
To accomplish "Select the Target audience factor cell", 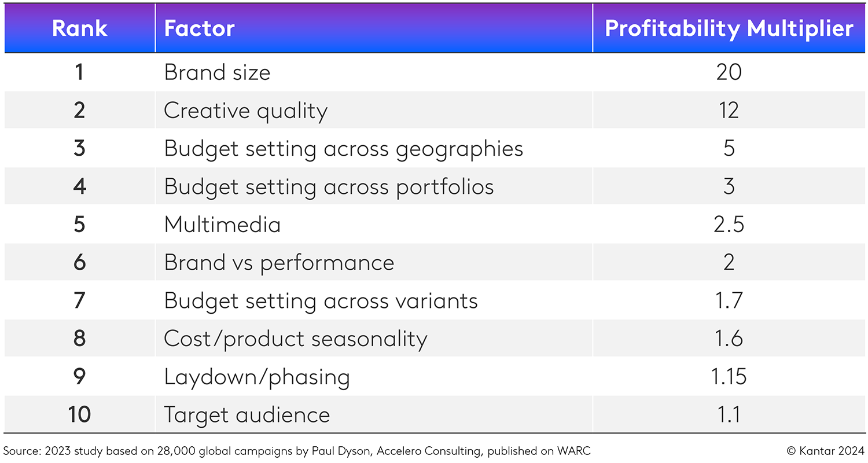I will point(247,415).
